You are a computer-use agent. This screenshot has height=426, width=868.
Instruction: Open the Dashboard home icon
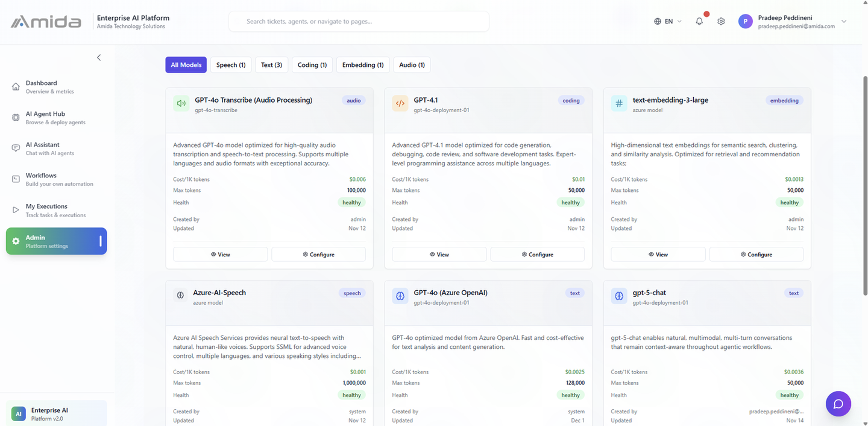click(x=16, y=87)
